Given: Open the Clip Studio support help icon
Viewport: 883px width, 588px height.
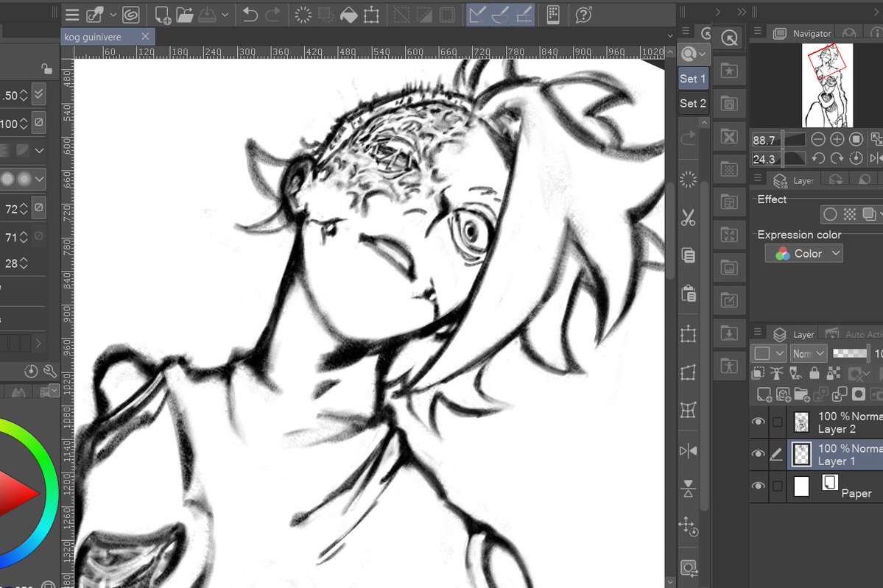Looking at the screenshot, I should 583,15.
